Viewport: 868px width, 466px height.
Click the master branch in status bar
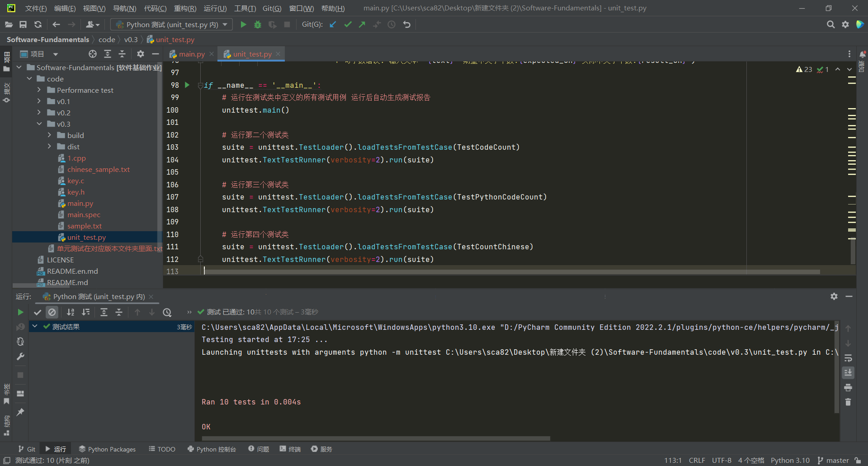(833, 460)
